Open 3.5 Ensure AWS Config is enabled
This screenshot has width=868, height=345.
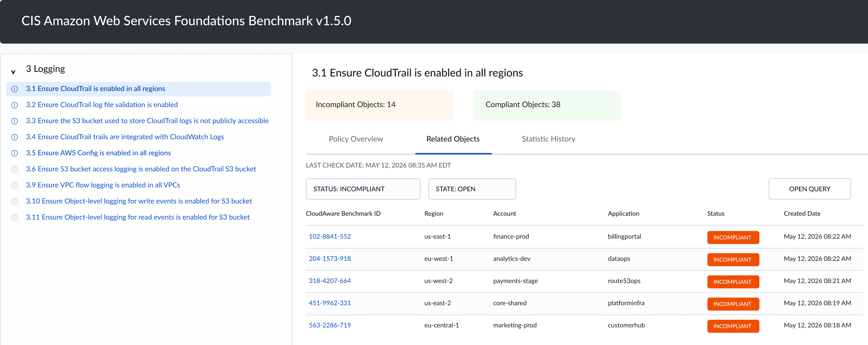(x=98, y=153)
